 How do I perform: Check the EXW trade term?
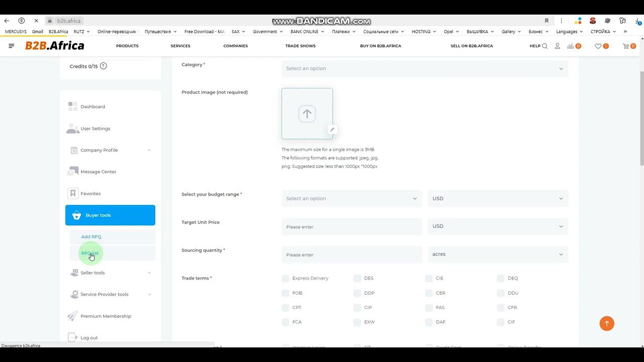tap(357, 322)
